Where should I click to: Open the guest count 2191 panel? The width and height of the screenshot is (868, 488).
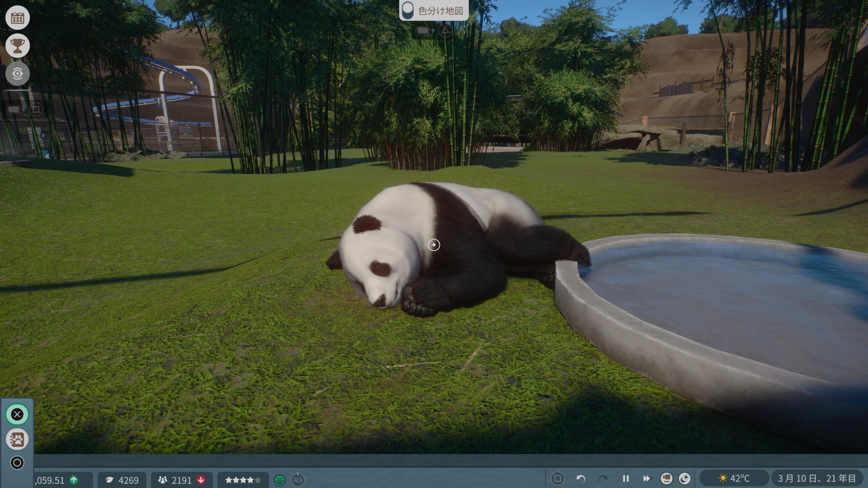(182, 480)
